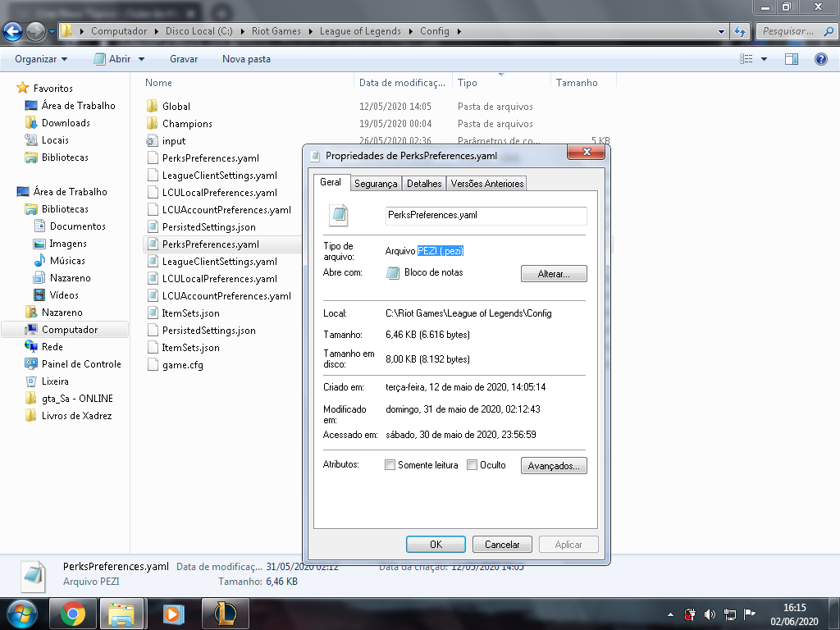Toggle the preview pane icon
The width and height of the screenshot is (840, 630).
pyautogui.click(x=792, y=59)
